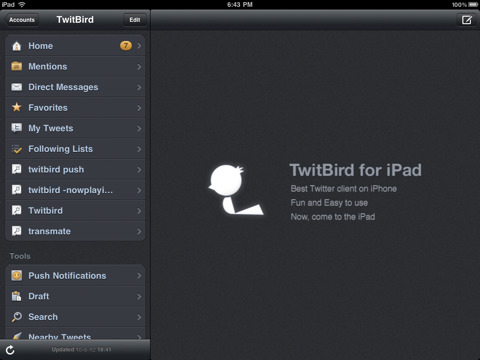Click the TwitBird for iPad heading
480x360 pixels.
[x=355, y=170]
